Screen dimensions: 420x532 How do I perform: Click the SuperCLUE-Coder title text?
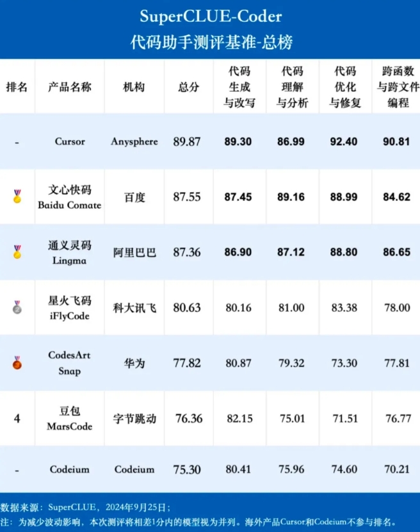[x=211, y=16]
